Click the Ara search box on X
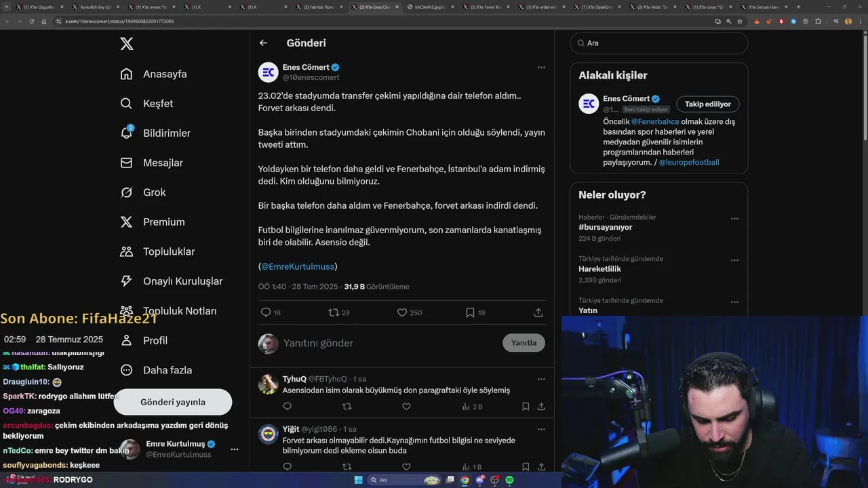This screenshot has height=488, width=868. point(659,43)
